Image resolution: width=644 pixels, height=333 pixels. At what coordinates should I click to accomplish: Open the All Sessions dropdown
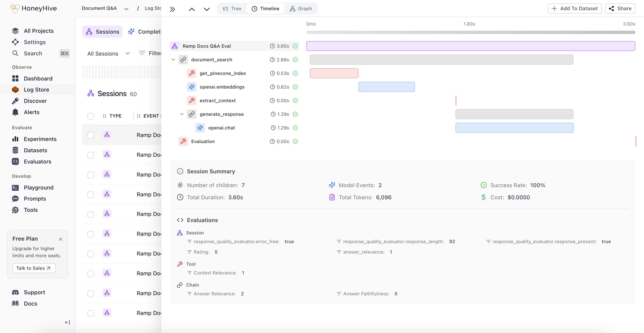click(108, 53)
